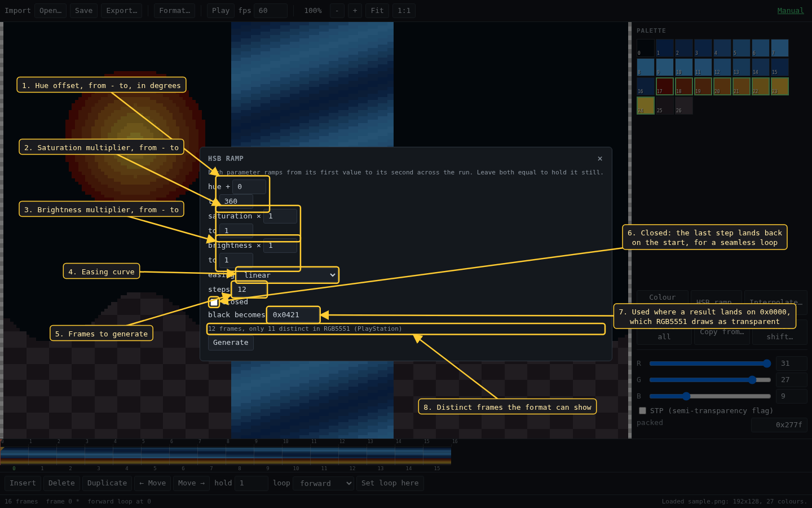Insert a new frame
812x508 pixels.
click(x=23, y=483)
